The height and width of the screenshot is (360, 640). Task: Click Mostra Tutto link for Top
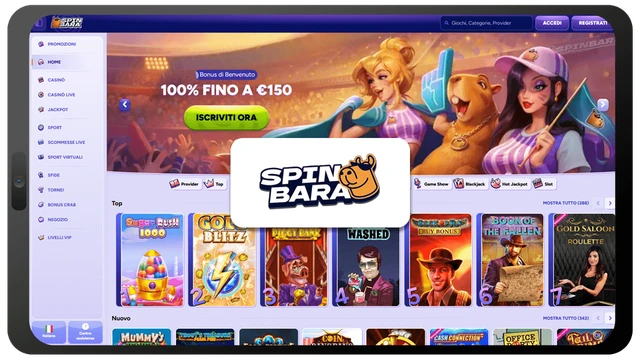(566, 203)
